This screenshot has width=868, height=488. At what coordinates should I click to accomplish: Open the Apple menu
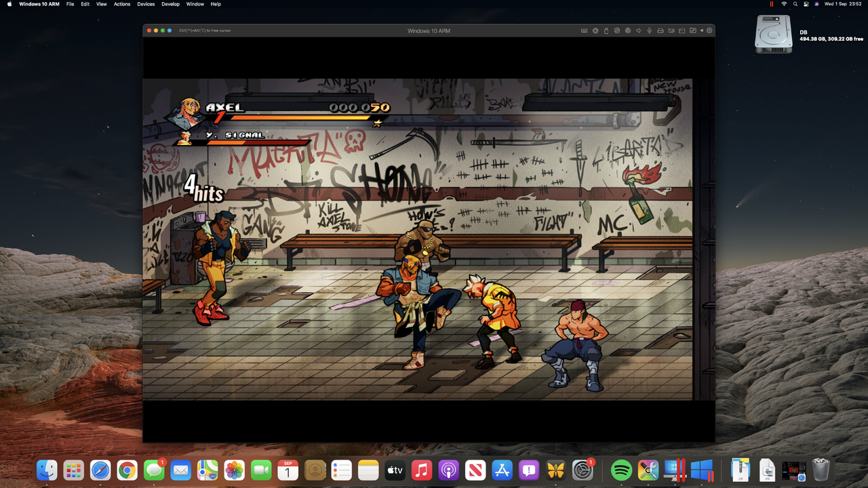pyautogui.click(x=9, y=4)
